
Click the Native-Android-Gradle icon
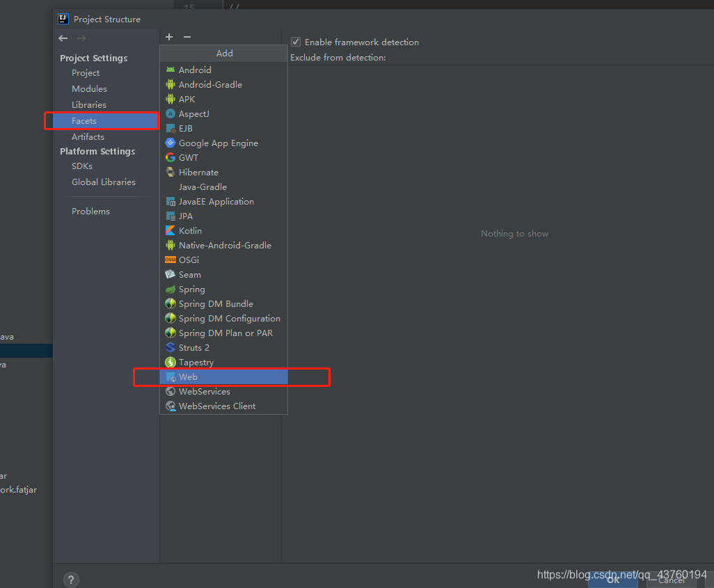point(170,245)
